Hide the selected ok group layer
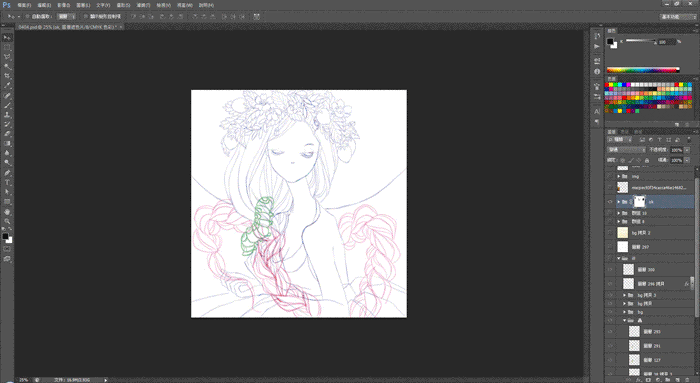 [610, 202]
